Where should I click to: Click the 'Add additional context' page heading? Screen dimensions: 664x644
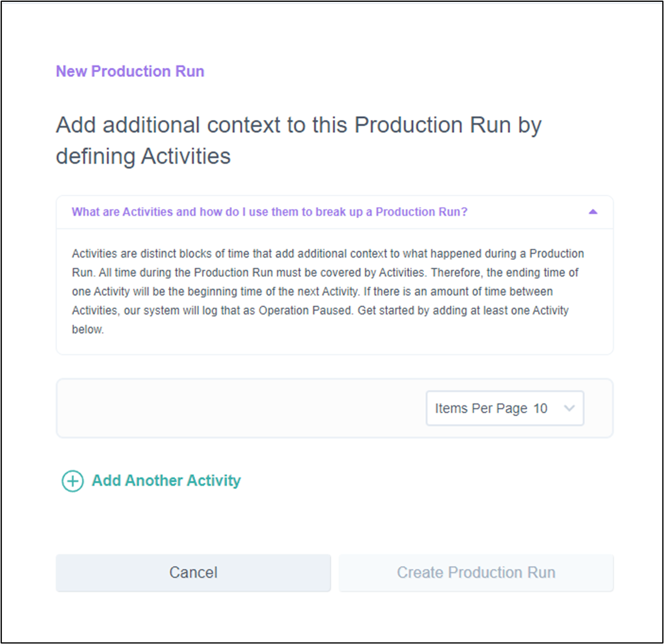tap(299, 125)
